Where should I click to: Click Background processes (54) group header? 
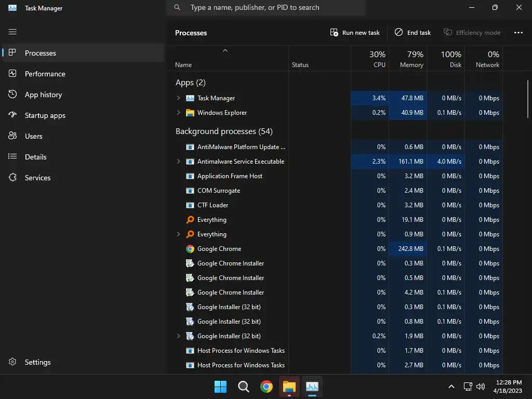coord(224,131)
